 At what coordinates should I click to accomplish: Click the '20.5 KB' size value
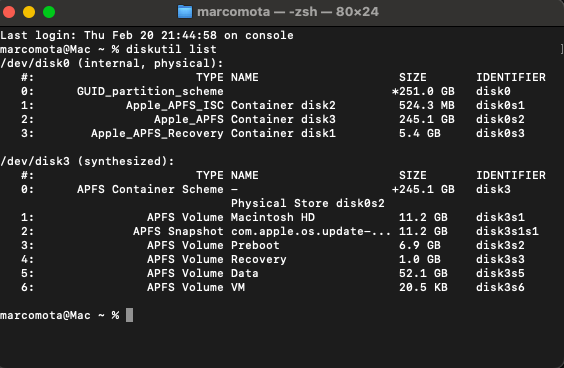[x=423, y=288]
